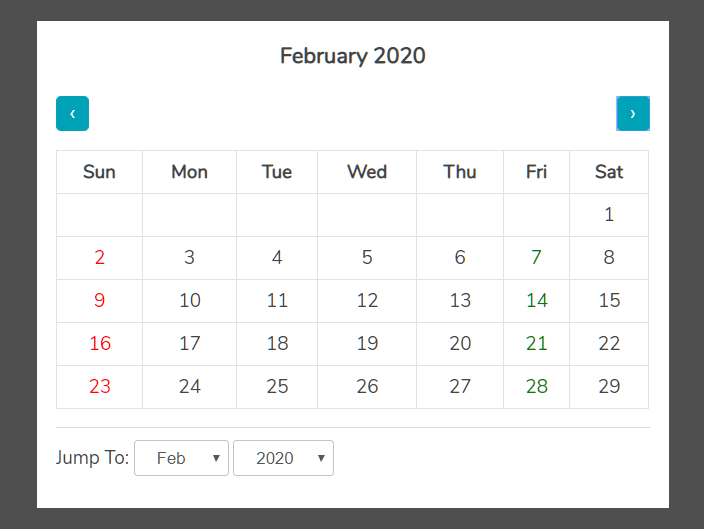Choose Thursday, February 20
This screenshot has height=529, width=704.
point(460,344)
